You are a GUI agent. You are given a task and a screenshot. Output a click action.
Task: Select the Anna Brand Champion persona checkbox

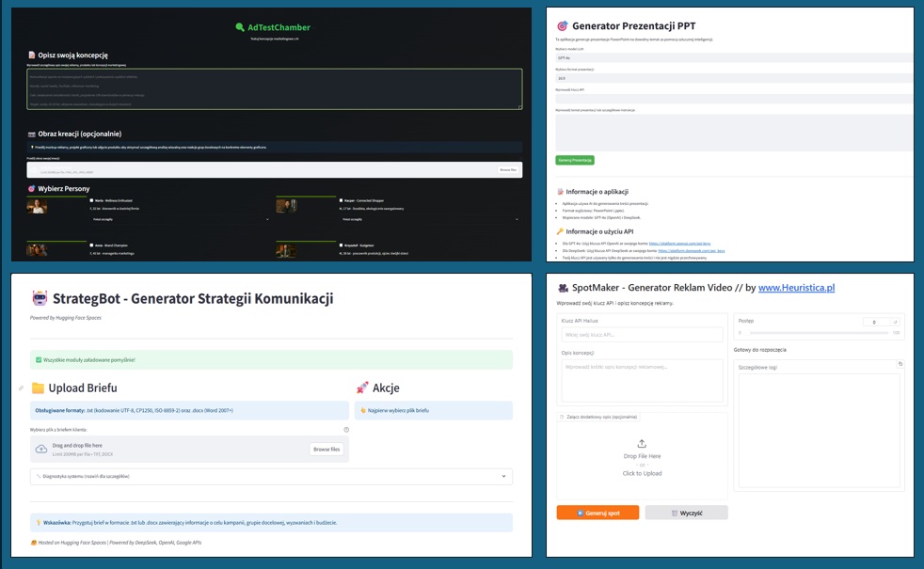tap(89, 244)
